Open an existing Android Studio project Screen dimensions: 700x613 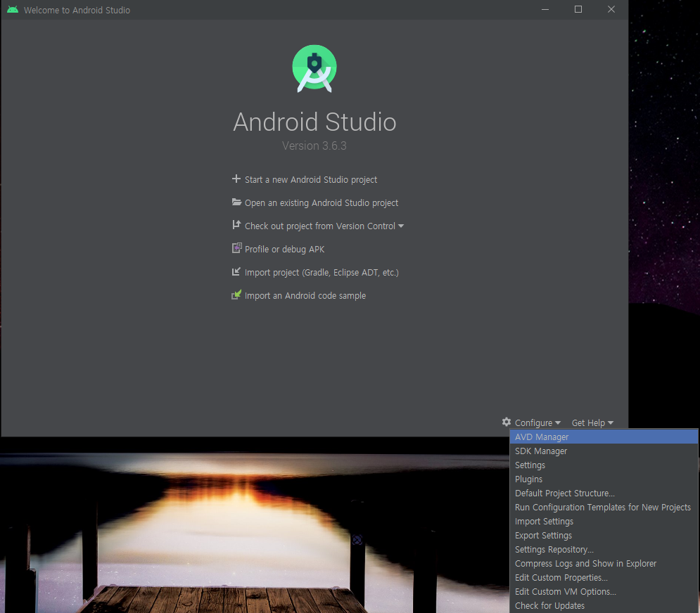tap(322, 202)
